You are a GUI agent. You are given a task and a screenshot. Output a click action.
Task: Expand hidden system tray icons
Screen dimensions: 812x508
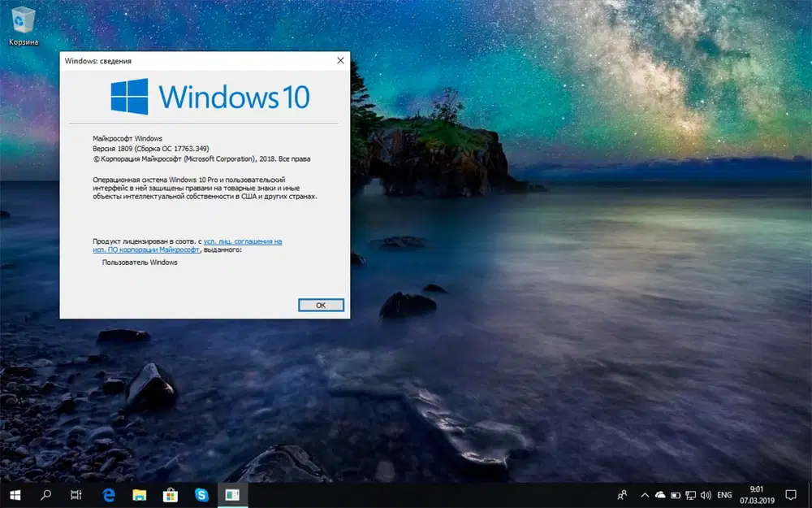(x=644, y=496)
